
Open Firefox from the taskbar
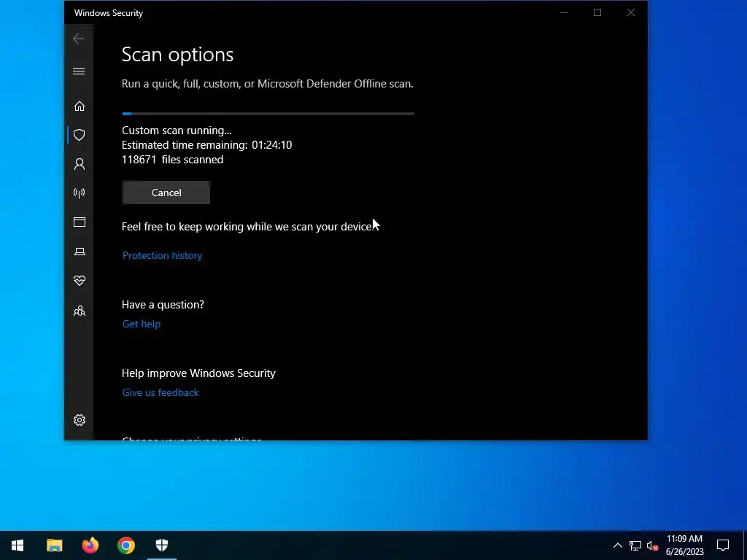[90, 545]
